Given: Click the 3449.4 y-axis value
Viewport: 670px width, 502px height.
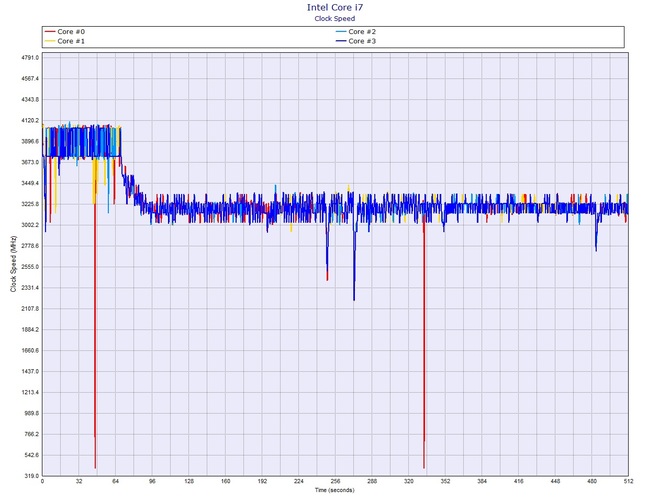Looking at the screenshot, I should [30, 183].
